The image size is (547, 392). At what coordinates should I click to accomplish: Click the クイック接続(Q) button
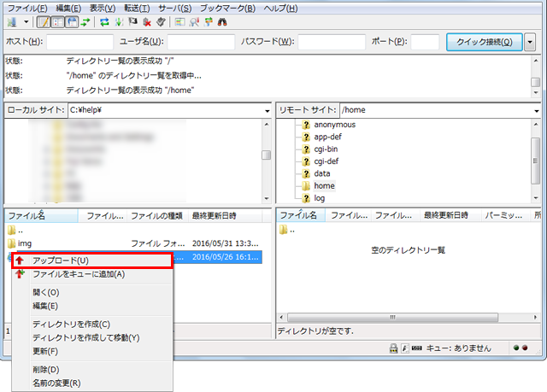485,42
